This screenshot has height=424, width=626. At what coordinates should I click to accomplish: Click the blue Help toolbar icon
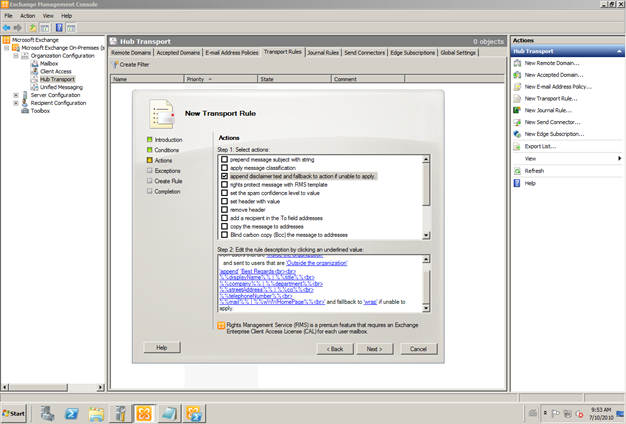coord(59,28)
